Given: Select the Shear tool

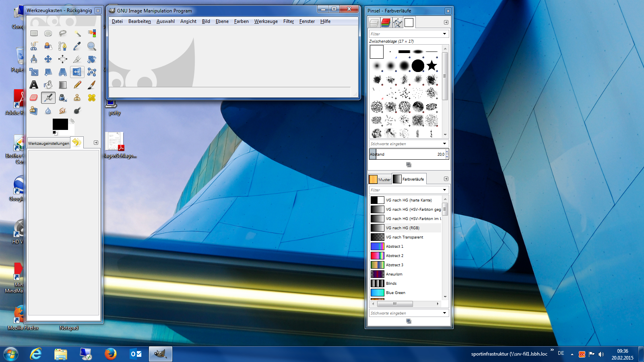Looking at the screenshot, I should (48, 72).
